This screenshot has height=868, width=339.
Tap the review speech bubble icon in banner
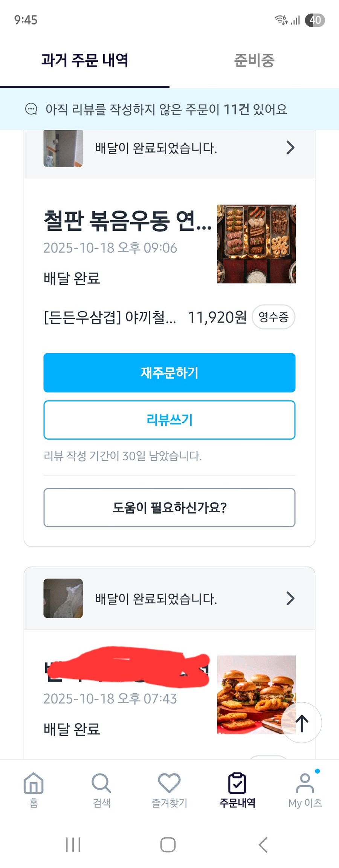tap(31, 109)
